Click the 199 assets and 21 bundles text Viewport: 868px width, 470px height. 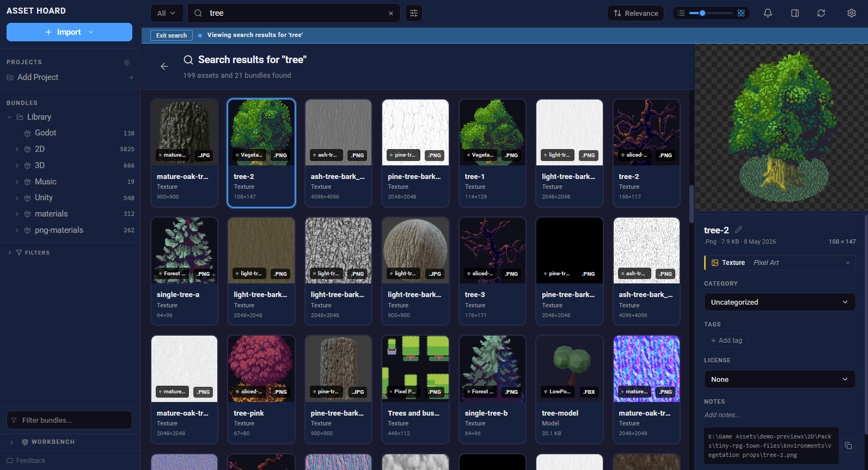237,76
